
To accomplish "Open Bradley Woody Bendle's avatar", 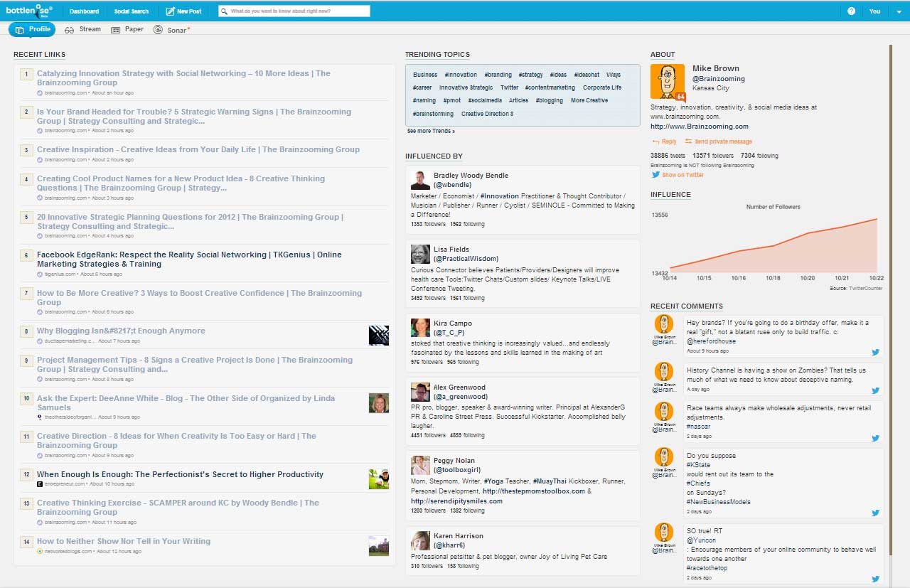I will click(x=420, y=180).
